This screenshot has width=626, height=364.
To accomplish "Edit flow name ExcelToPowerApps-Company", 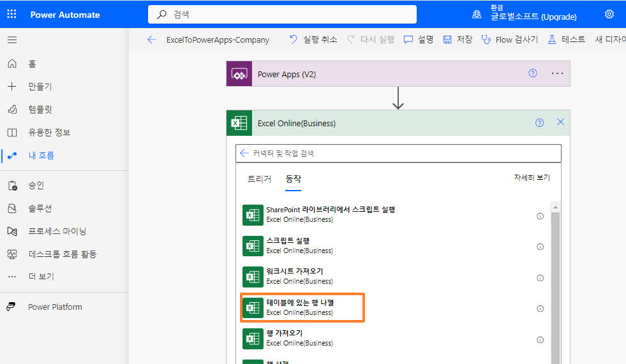I will [x=218, y=40].
